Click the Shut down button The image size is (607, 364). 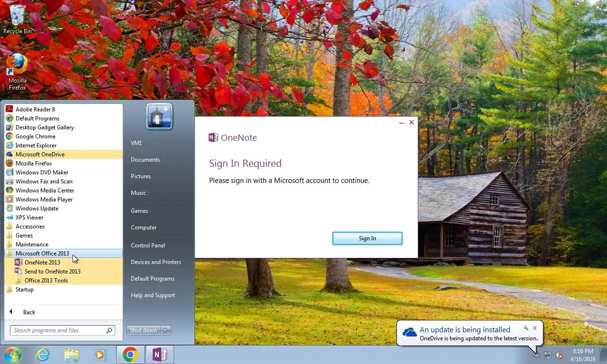pos(144,330)
